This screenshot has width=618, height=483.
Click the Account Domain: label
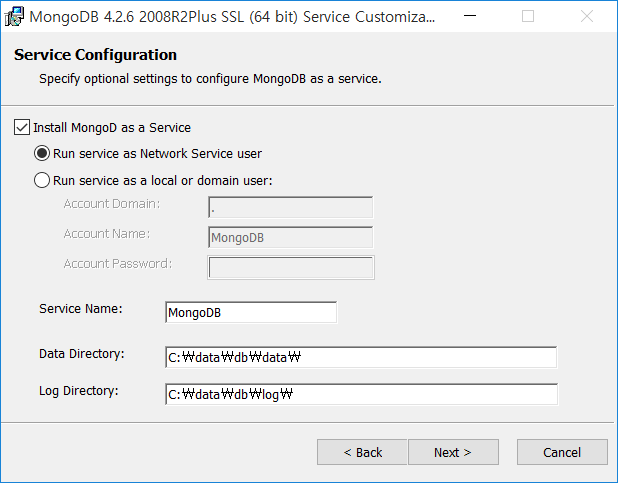(x=112, y=204)
